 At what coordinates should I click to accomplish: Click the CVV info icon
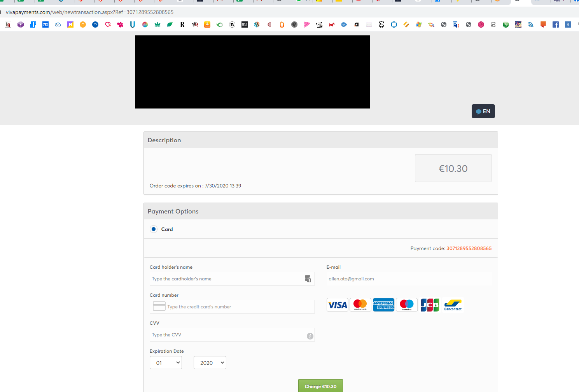(x=310, y=336)
